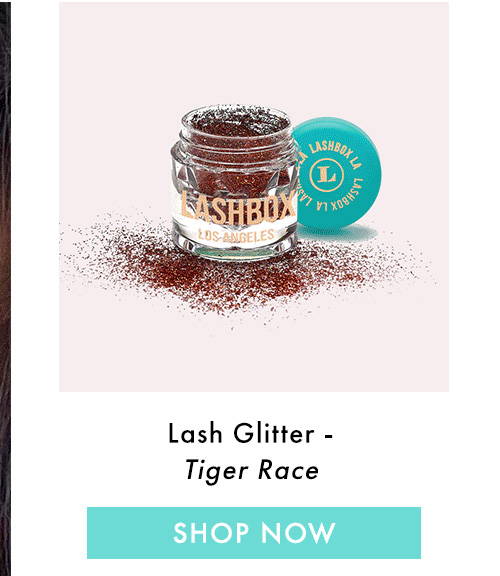Click the glass base of the jar
500x576 pixels.
234,250
